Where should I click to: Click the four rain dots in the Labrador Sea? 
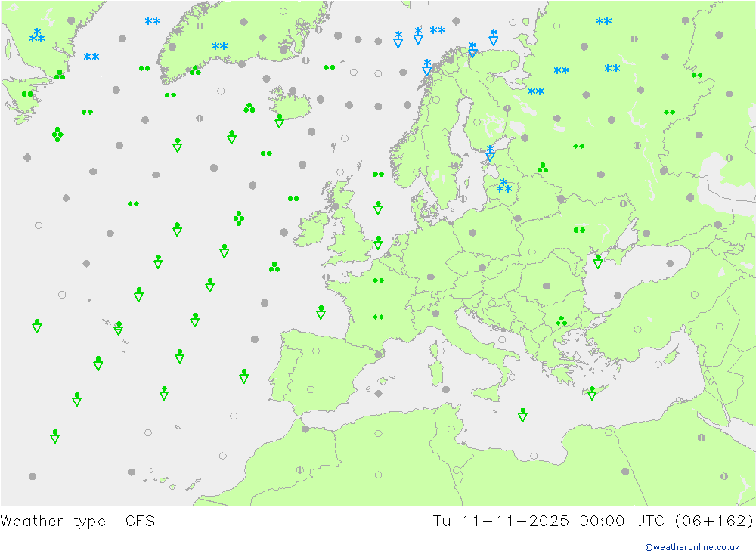(57, 134)
